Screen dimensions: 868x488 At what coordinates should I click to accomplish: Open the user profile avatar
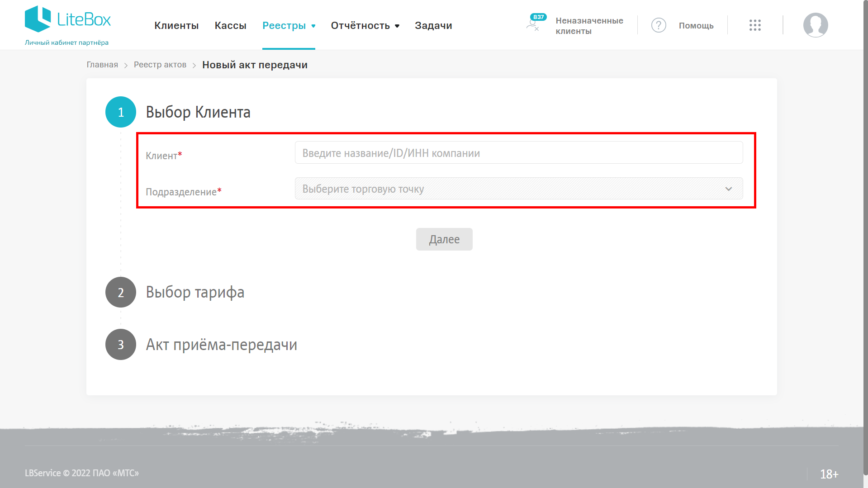[816, 25]
